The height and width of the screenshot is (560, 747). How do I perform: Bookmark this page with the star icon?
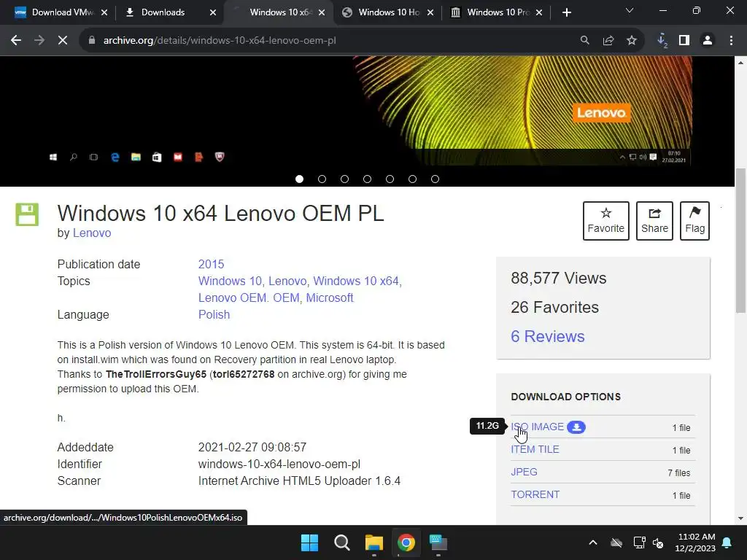(631, 41)
